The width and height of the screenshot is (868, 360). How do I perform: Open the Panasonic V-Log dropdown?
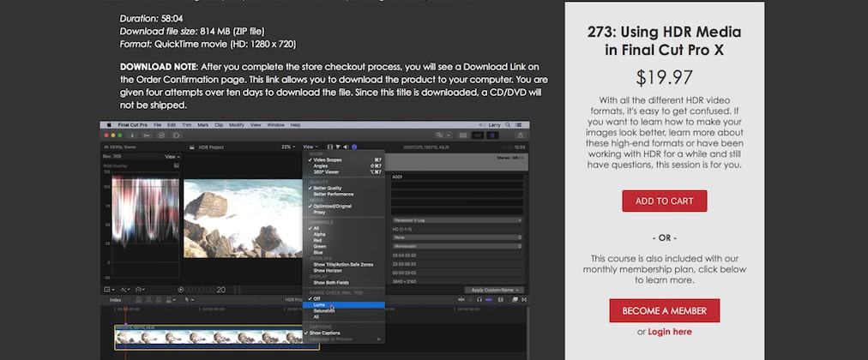point(456,220)
